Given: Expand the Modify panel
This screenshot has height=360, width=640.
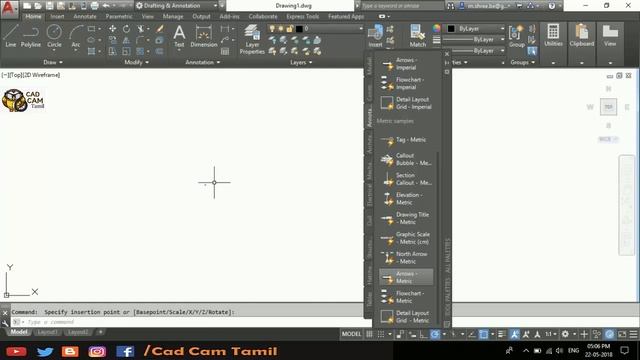Looking at the screenshot, I should pyautogui.click(x=136, y=62).
